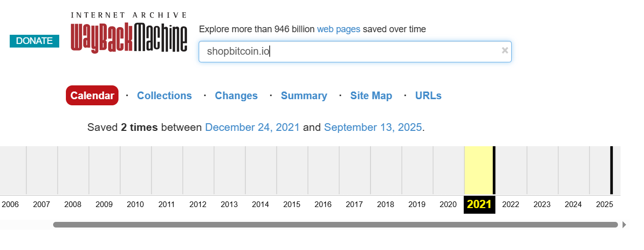Image resolution: width=644 pixels, height=250 pixels.
Task: Select year 2015 on the timeline
Action: click(292, 205)
